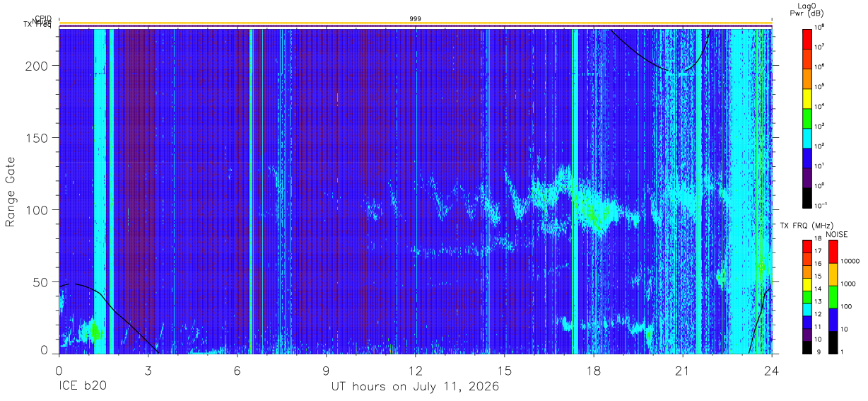This screenshot has width=868, height=401.
Task: Click the x-axis tick label '12'
Action: click(416, 370)
